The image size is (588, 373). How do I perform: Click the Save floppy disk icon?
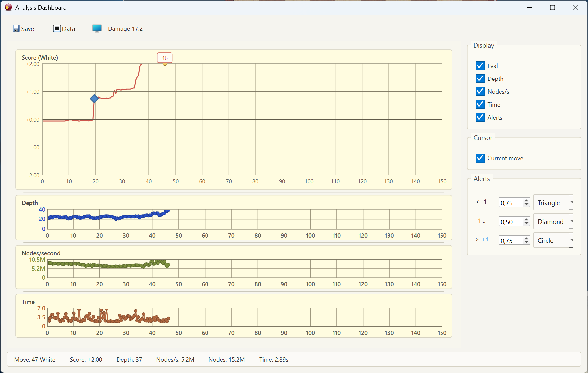coord(16,28)
